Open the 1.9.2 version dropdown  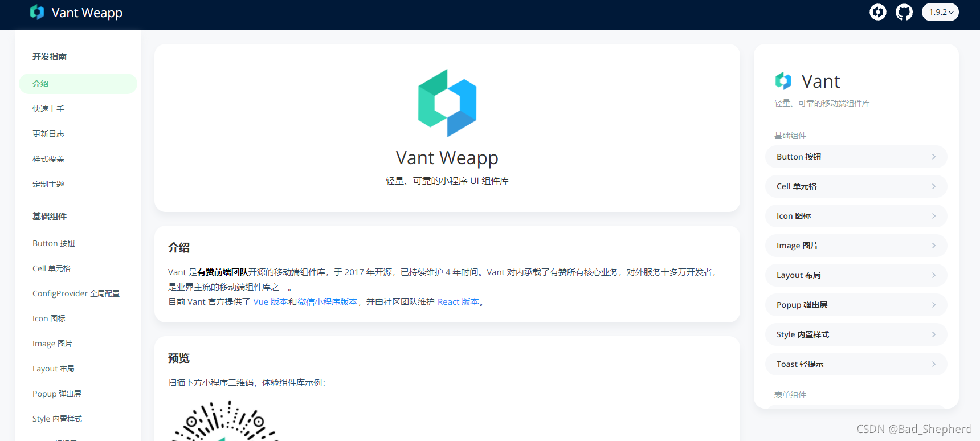pyautogui.click(x=940, y=12)
